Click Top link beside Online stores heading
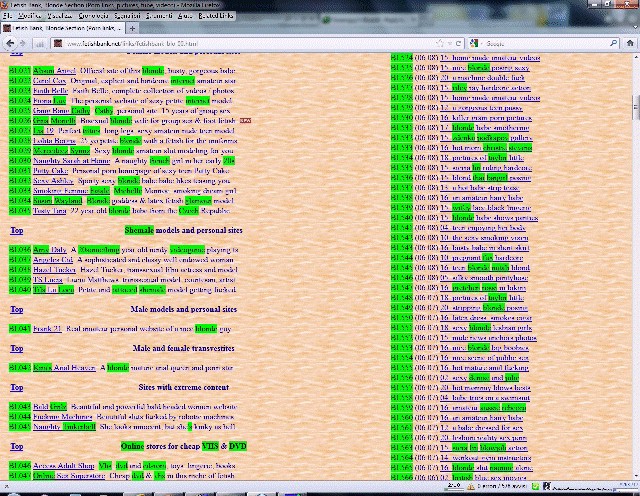This screenshot has width=640, height=496. click(16, 445)
